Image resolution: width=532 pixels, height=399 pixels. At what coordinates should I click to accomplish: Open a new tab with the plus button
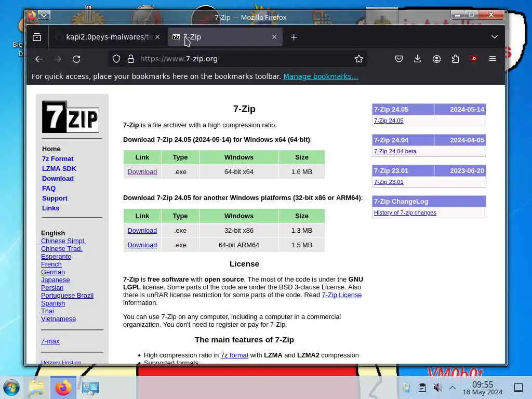tap(294, 37)
